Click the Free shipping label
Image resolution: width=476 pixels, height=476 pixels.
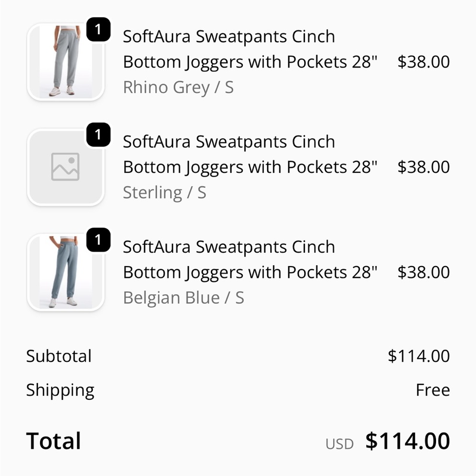point(433,390)
